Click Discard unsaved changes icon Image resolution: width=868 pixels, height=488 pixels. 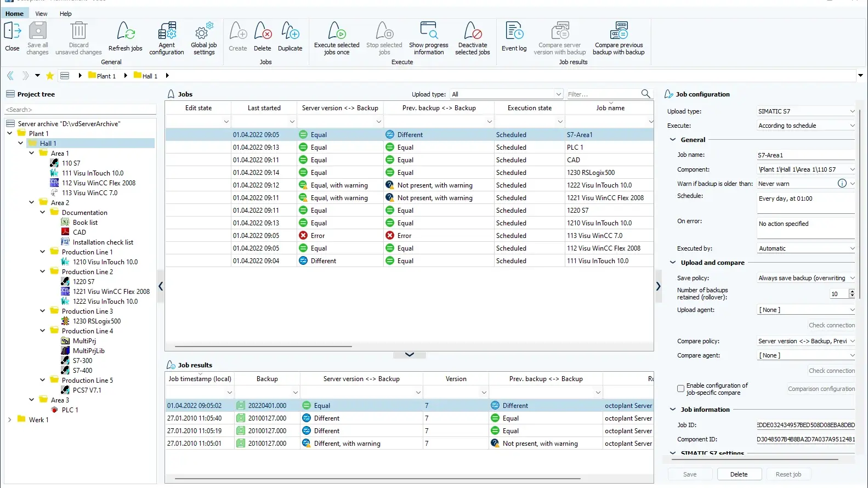(78, 38)
